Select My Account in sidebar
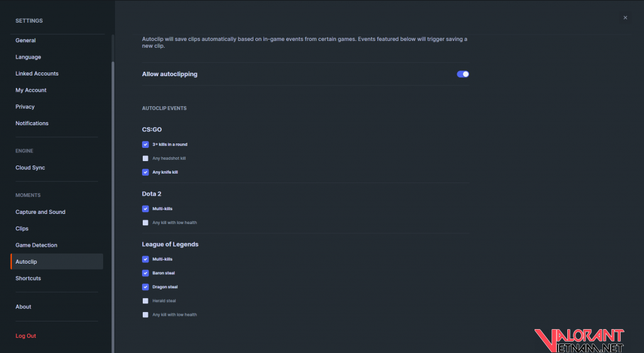Viewport: 644px width, 353px height. (31, 90)
